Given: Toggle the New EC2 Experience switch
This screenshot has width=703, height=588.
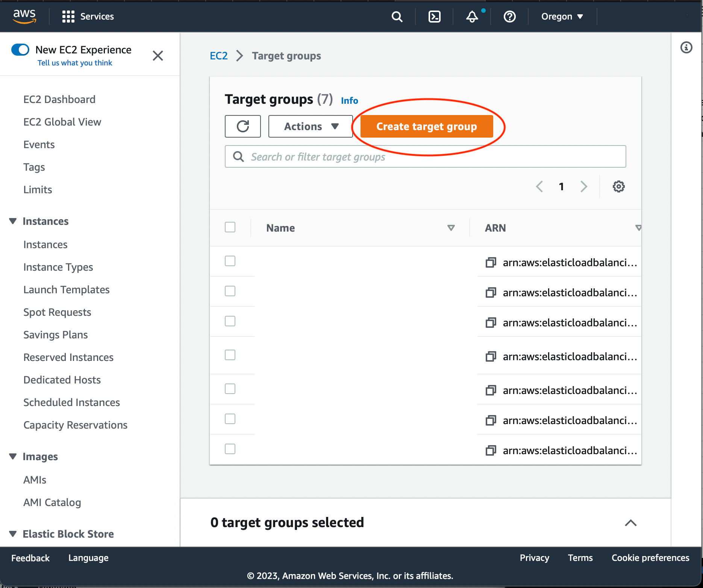Looking at the screenshot, I should point(20,50).
